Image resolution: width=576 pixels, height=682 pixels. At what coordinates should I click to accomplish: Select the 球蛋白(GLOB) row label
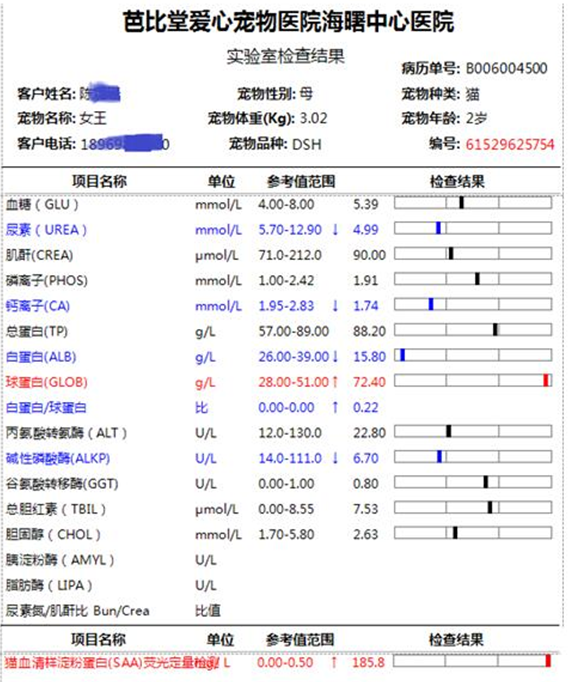click(x=47, y=382)
